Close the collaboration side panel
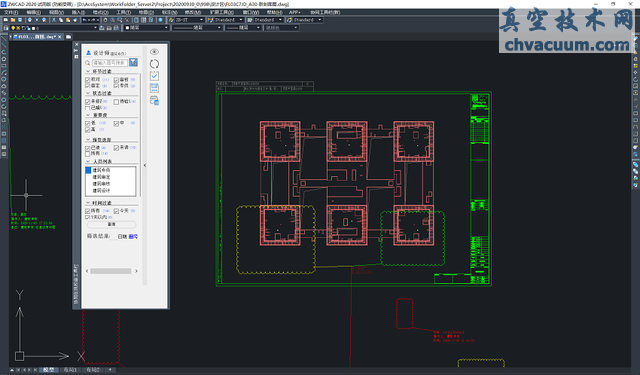 pos(76,44)
